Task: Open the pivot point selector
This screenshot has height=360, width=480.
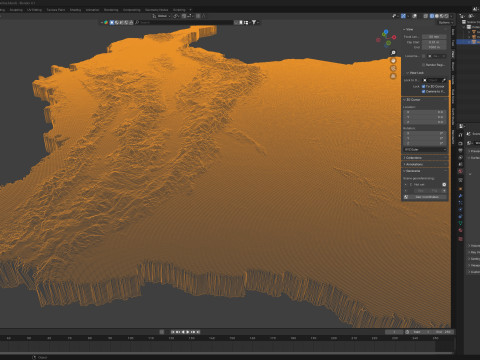Action: [x=176, y=16]
